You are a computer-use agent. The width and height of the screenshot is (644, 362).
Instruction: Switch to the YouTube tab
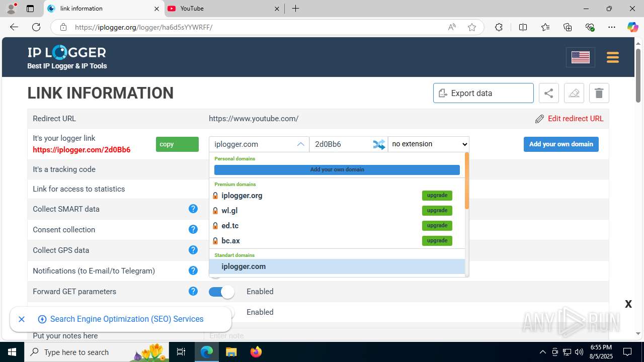[x=224, y=9]
